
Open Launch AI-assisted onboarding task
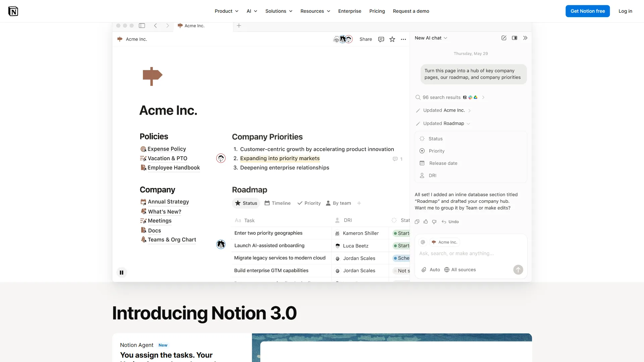(x=269, y=245)
